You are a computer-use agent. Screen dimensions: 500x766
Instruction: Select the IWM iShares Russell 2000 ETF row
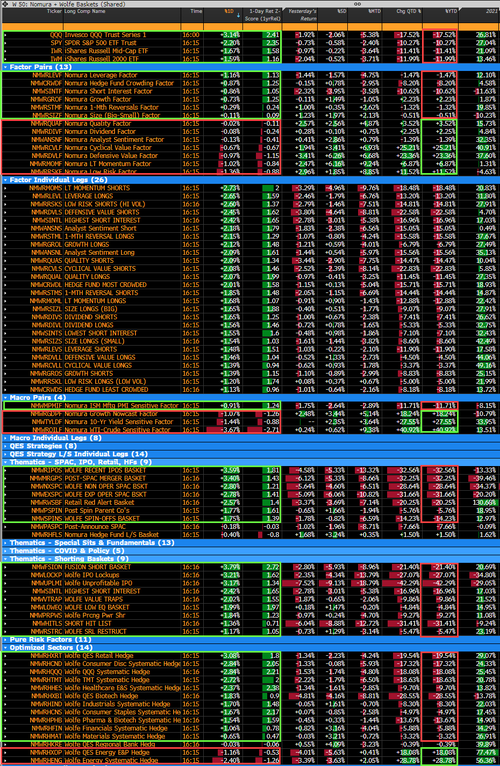250,59
